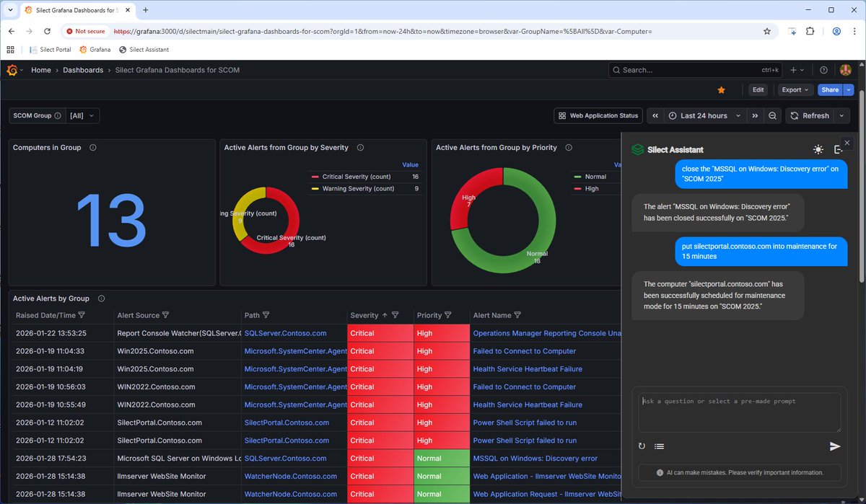Show info for Alerts by Severity panel
The image size is (866, 504).
[x=360, y=147]
